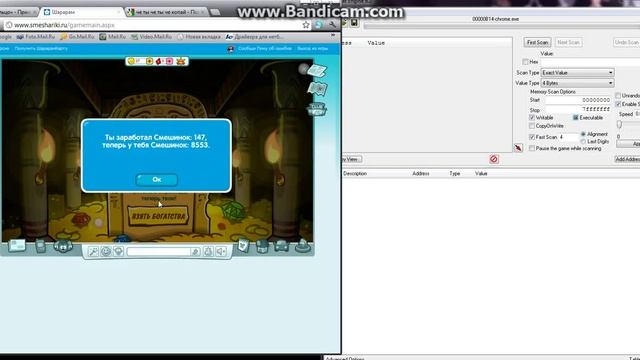Toggle the Executable checkbox
This screenshot has width=640, height=360.
[576, 118]
